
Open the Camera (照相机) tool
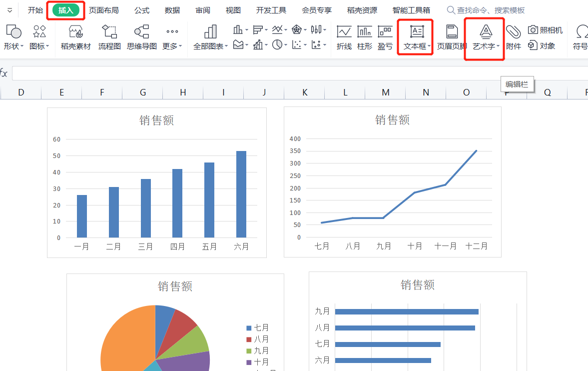pyautogui.click(x=545, y=30)
